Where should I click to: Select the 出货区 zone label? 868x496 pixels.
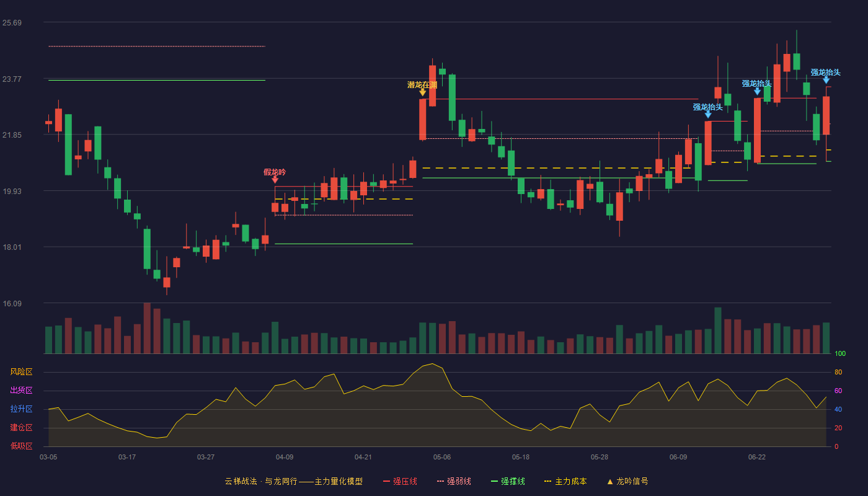tap(21, 391)
